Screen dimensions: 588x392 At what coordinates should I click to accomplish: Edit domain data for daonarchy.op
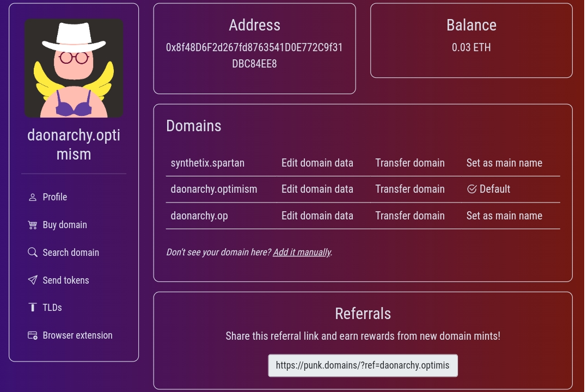(317, 216)
